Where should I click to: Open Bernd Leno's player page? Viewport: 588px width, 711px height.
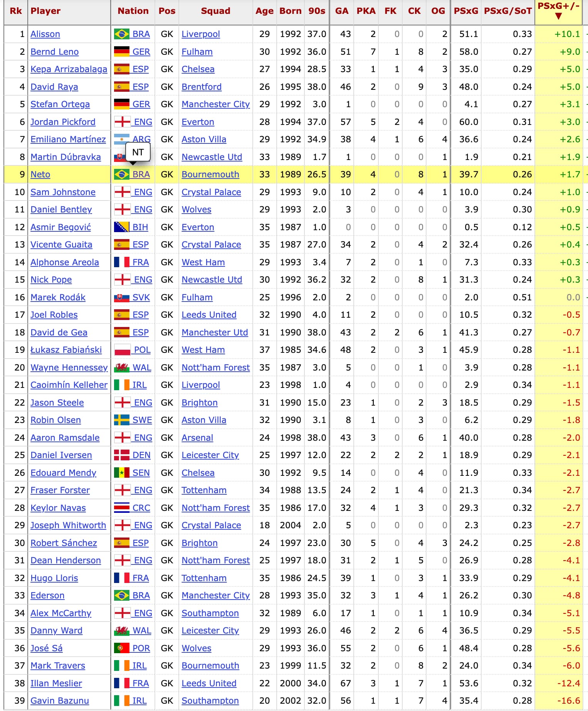tap(54, 52)
